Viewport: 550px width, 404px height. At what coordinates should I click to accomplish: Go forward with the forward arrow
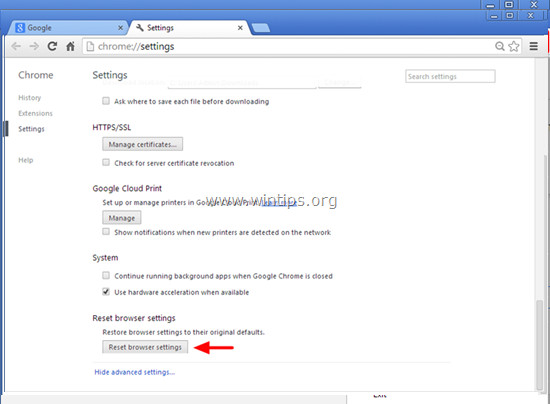point(34,46)
